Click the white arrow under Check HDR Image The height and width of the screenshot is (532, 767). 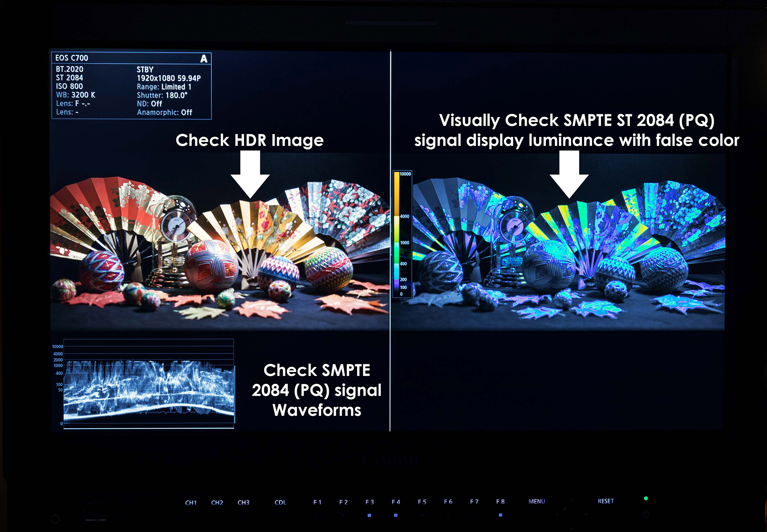coord(250,173)
